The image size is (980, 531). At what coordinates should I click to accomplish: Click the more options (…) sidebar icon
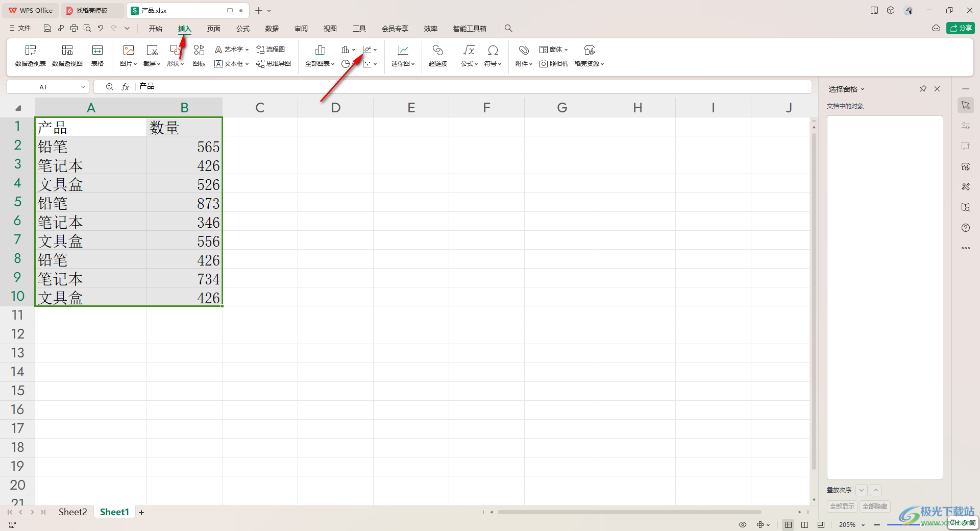pyautogui.click(x=966, y=248)
